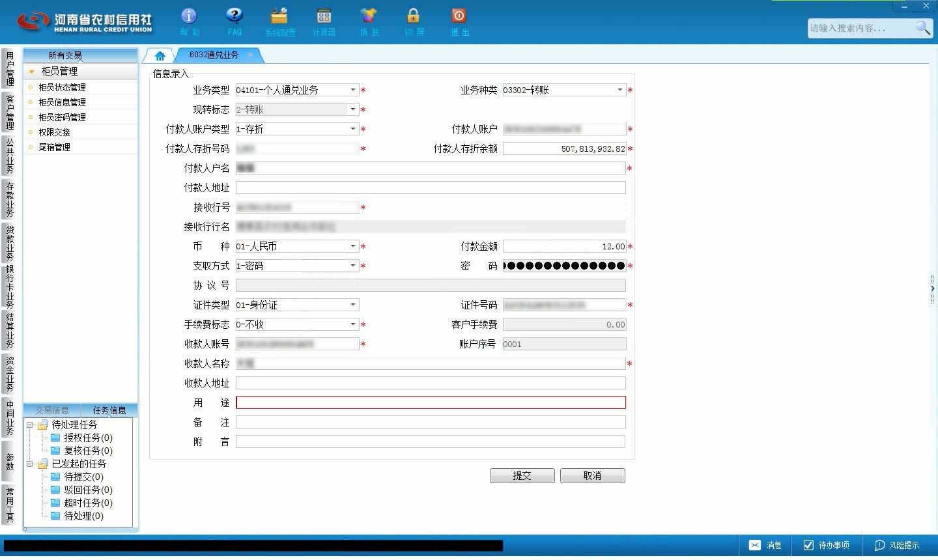Open 消息 envelope in status bar
938x560 pixels.
click(x=765, y=545)
